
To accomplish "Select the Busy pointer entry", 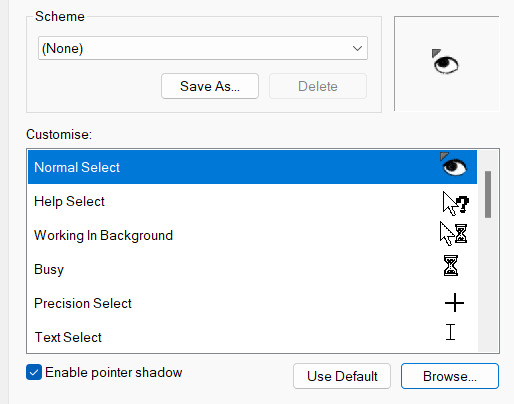I will point(252,269).
